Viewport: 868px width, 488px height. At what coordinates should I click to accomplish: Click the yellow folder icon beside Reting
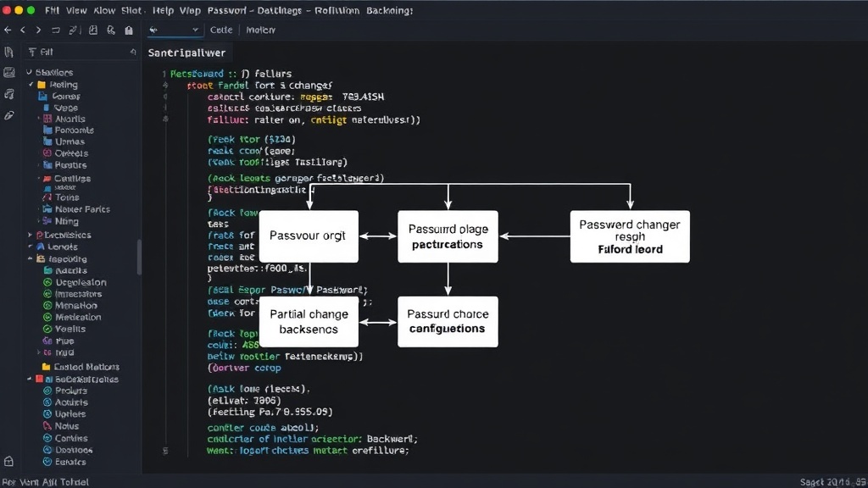click(x=41, y=85)
